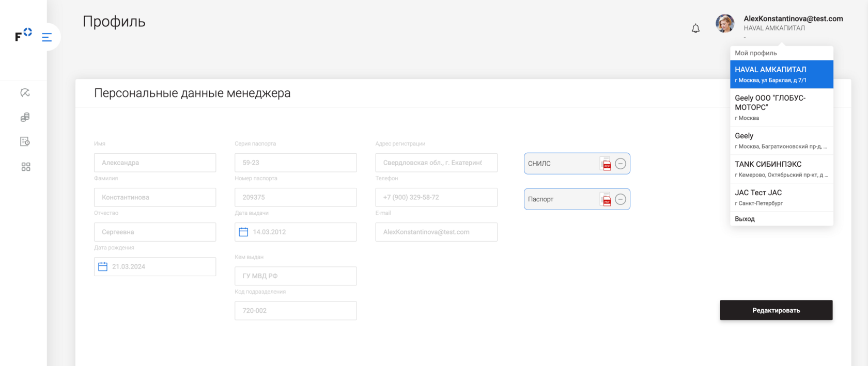Open the notifications bell
868x366 pixels.
[695, 28]
